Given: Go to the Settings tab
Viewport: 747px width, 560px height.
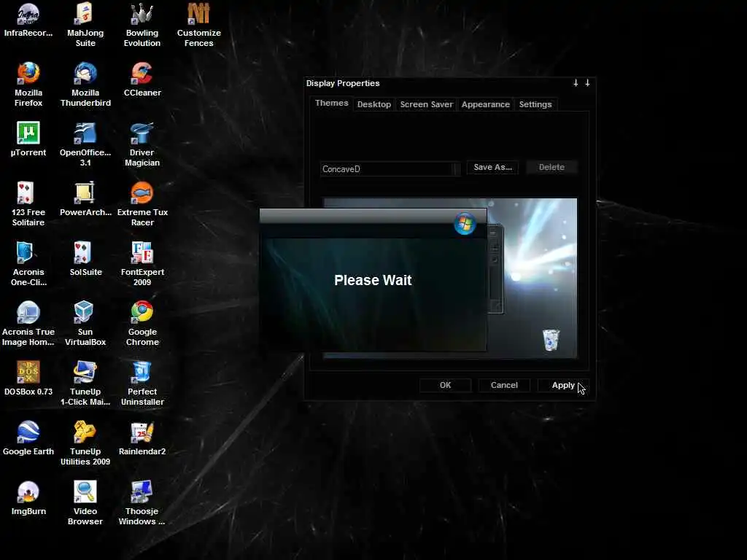Looking at the screenshot, I should pyautogui.click(x=535, y=104).
